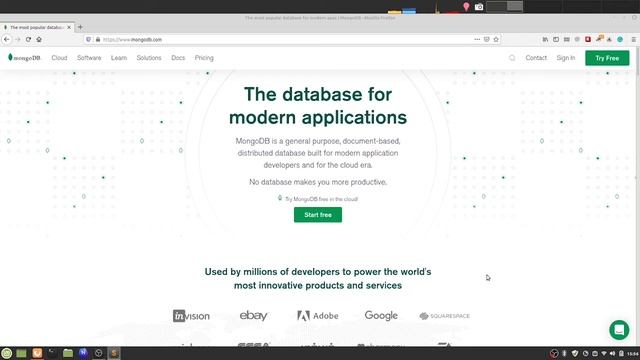Click the taskbar clock

[x=633, y=354]
